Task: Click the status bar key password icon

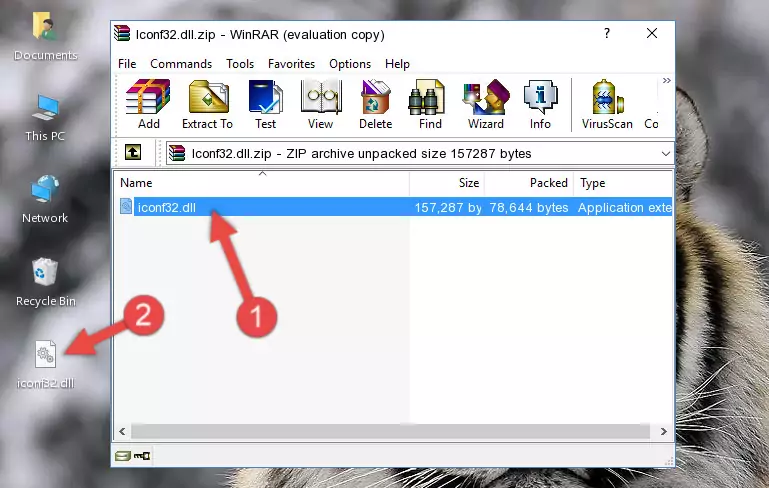Action: point(142,456)
